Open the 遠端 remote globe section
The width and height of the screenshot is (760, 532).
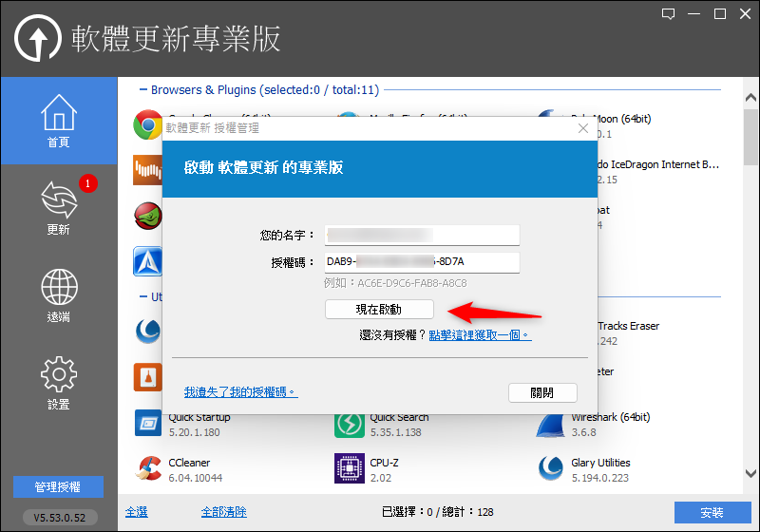(x=58, y=294)
